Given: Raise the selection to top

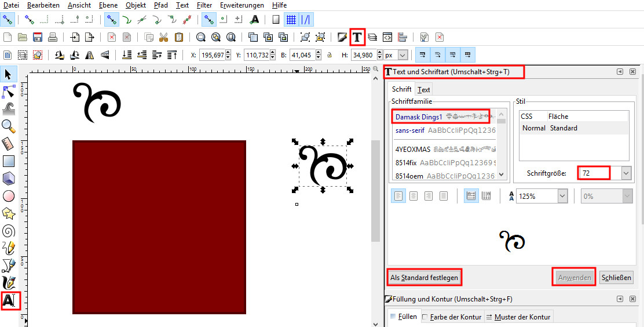Looking at the screenshot, I should tap(172, 54).
